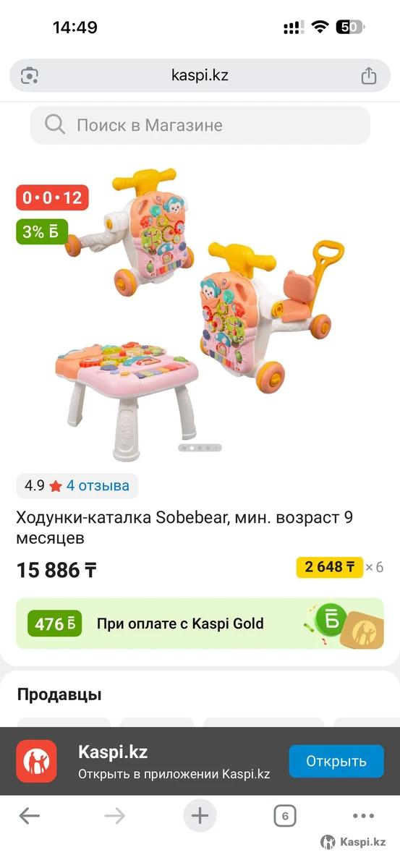Select the 0·0·12 installment badge
Image resolution: width=400 pixels, height=868 pixels.
52,197
